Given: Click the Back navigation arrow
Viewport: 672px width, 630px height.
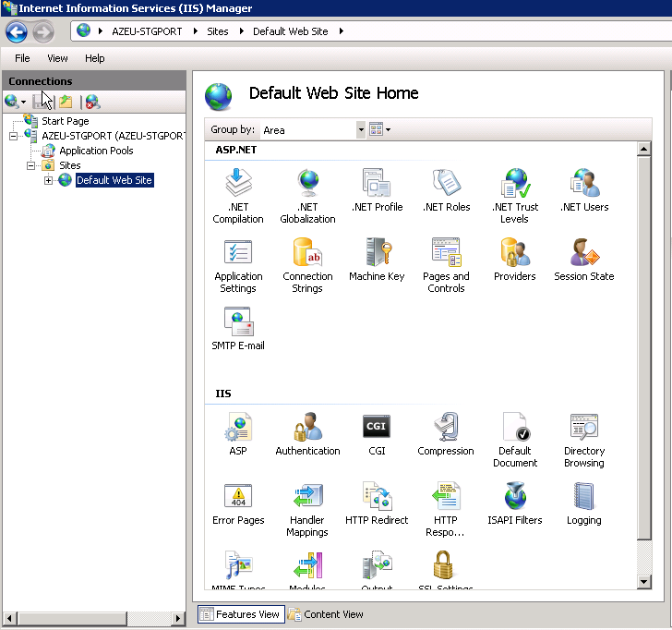Looking at the screenshot, I should click(17, 32).
